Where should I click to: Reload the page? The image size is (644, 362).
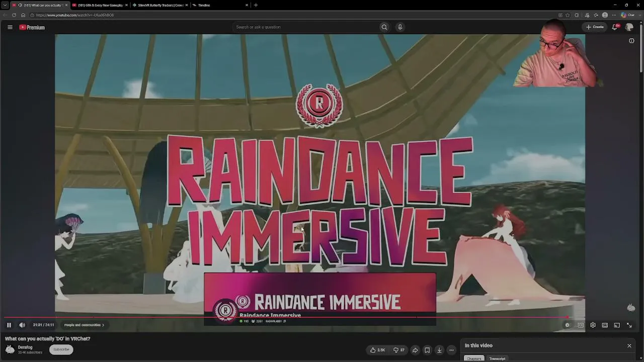(x=14, y=15)
